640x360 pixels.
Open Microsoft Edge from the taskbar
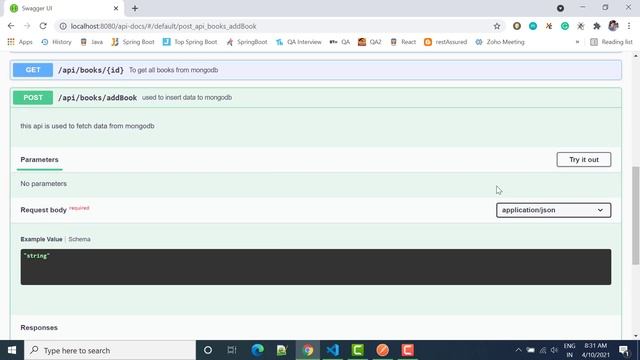tap(257, 350)
